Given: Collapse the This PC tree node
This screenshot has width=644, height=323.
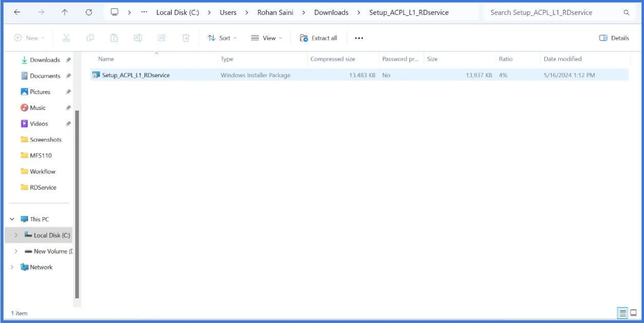Looking at the screenshot, I should point(12,219).
